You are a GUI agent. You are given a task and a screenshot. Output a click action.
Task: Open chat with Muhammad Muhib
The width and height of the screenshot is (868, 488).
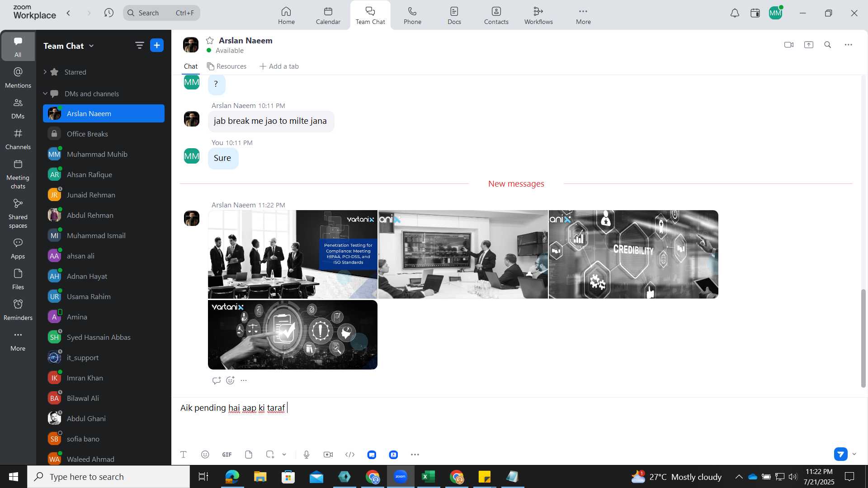[104, 154]
